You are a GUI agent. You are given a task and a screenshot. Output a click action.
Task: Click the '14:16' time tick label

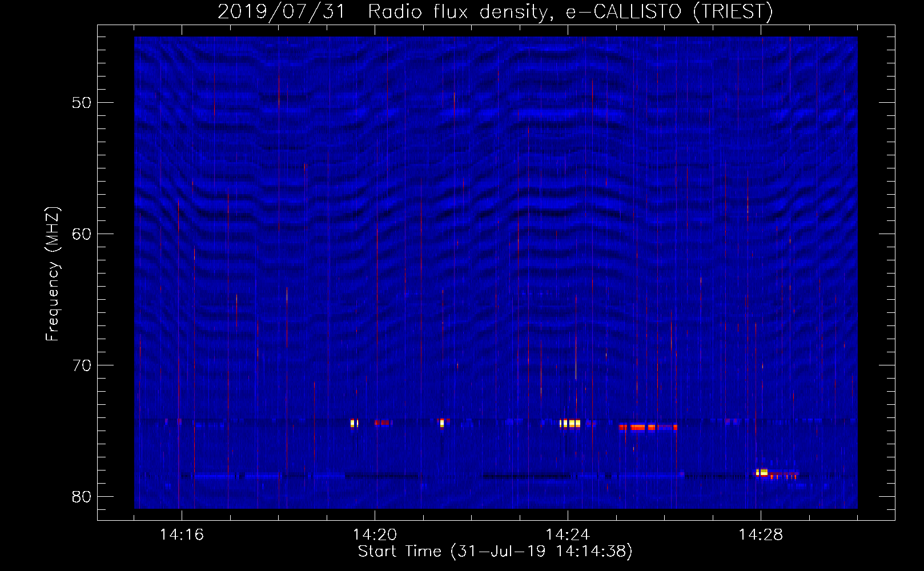[182, 535]
